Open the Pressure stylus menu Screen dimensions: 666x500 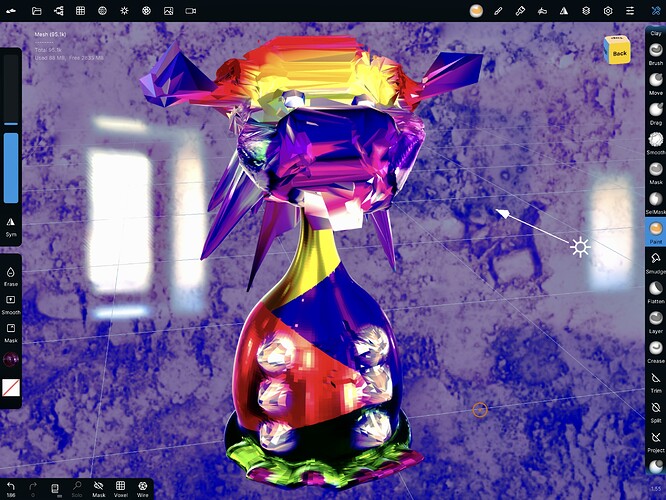click(x=542, y=11)
